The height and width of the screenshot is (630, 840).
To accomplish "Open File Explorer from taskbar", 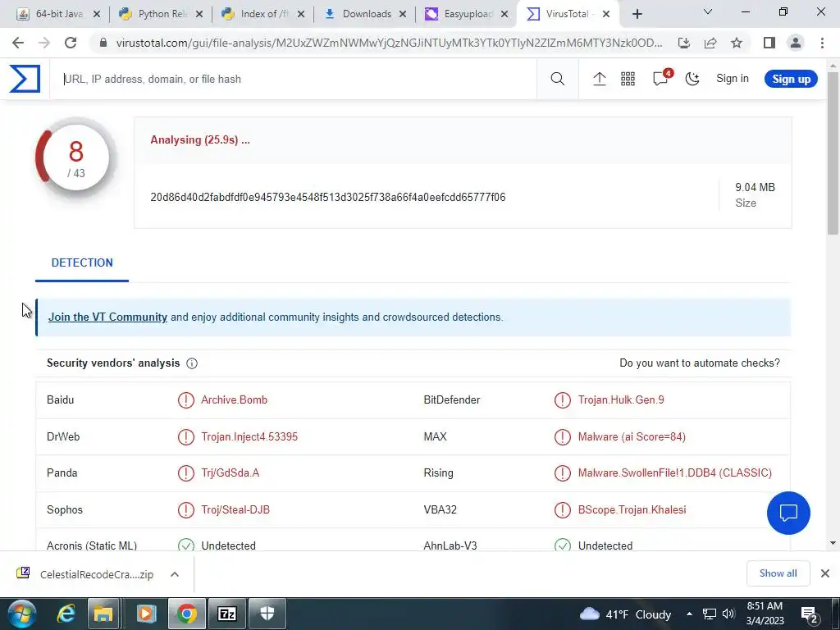I will [103, 614].
